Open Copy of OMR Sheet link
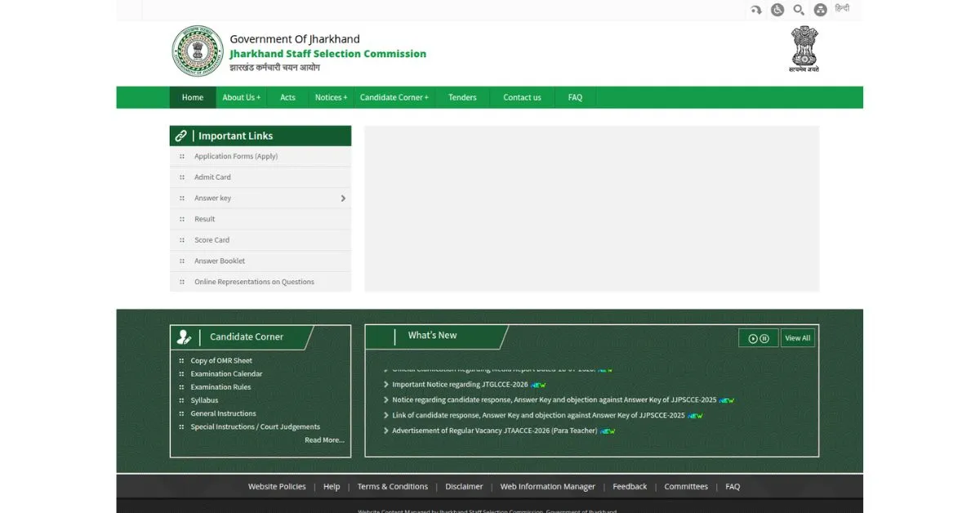The image size is (980, 513). coord(221,360)
